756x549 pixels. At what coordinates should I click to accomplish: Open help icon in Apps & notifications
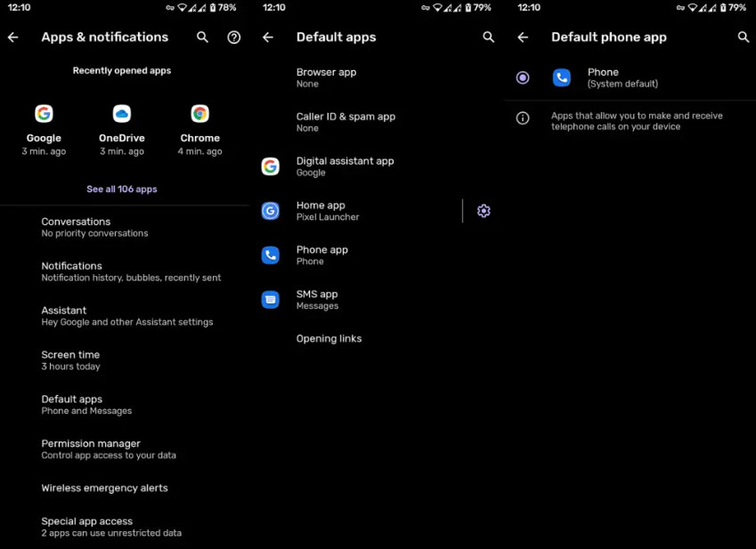coord(234,37)
